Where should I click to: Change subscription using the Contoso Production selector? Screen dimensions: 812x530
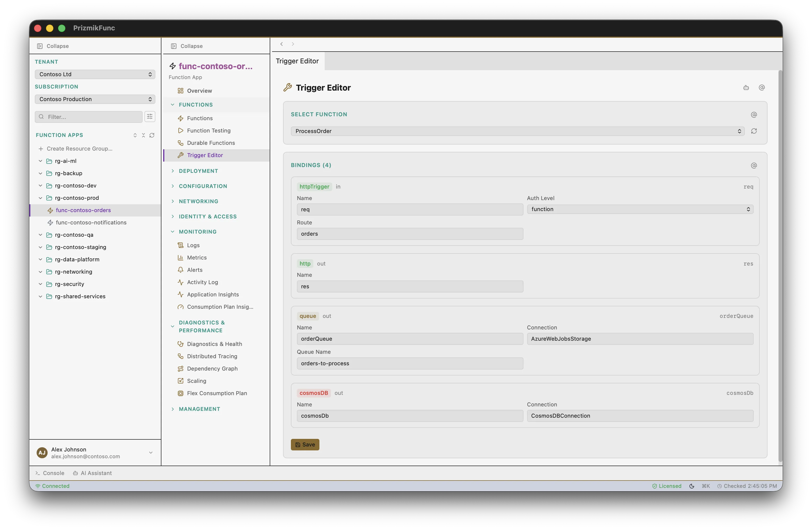(x=95, y=99)
